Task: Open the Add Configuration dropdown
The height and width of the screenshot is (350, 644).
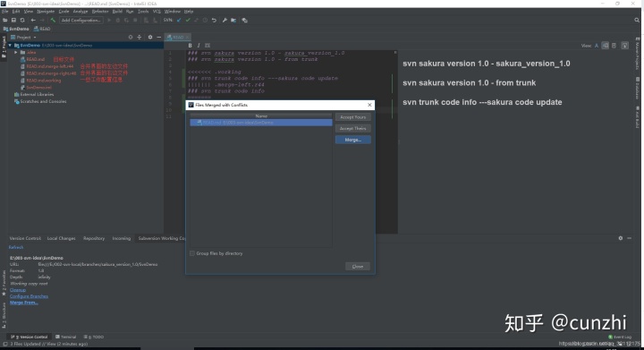Action: point(80,20)
